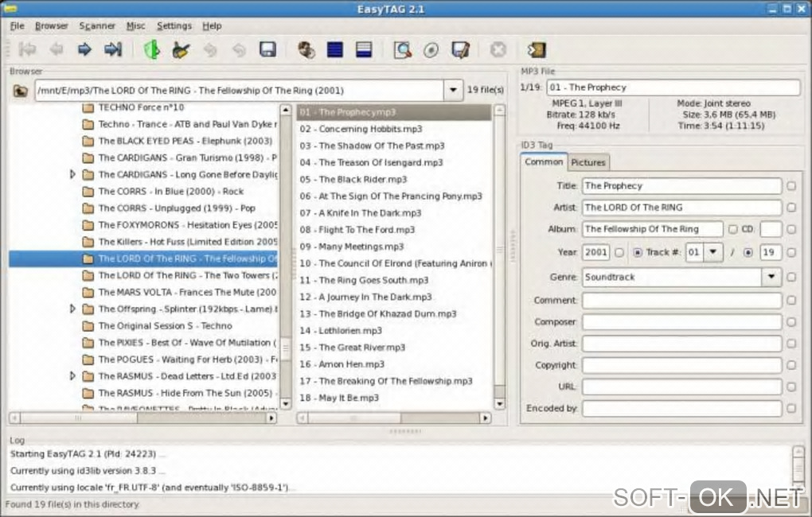Toggle the checkbox left of CD
The width and height of the screenshot is (812, 517).
(x=732, y=229)
